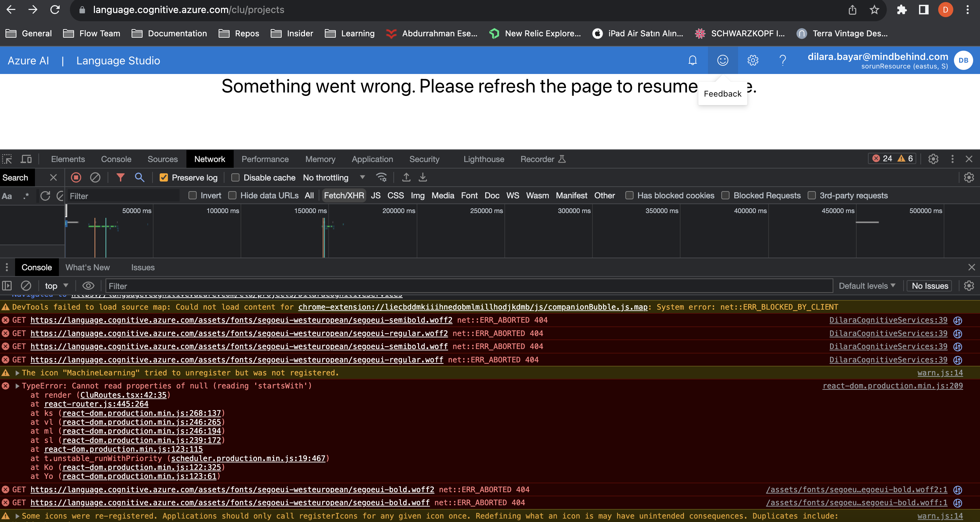Enable the Disable cache checkbox

click(x=235, y=177)
